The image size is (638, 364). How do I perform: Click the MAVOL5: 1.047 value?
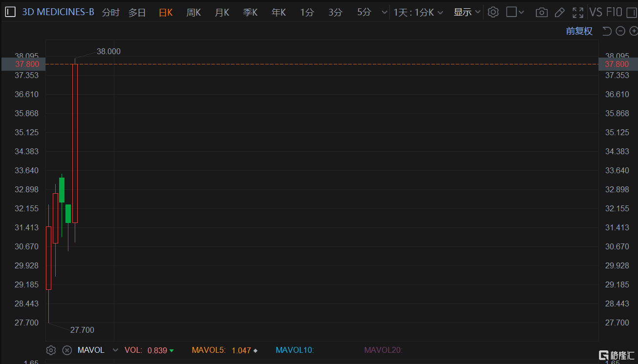click(225, 350)
